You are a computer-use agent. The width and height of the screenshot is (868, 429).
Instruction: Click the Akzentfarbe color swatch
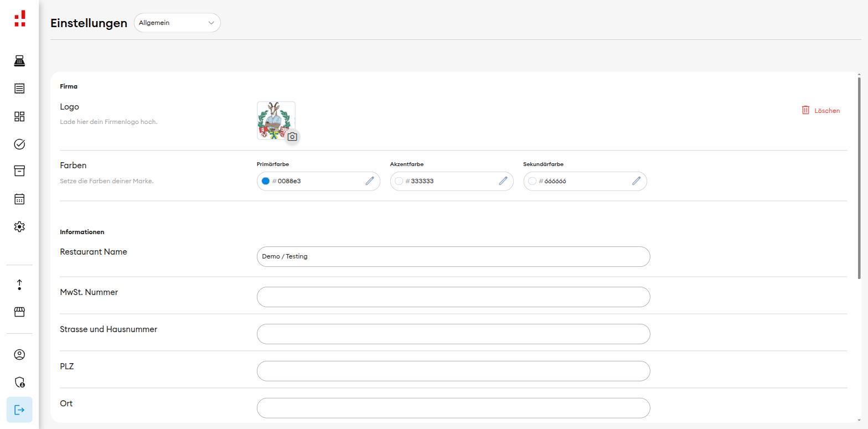[399, 181]
